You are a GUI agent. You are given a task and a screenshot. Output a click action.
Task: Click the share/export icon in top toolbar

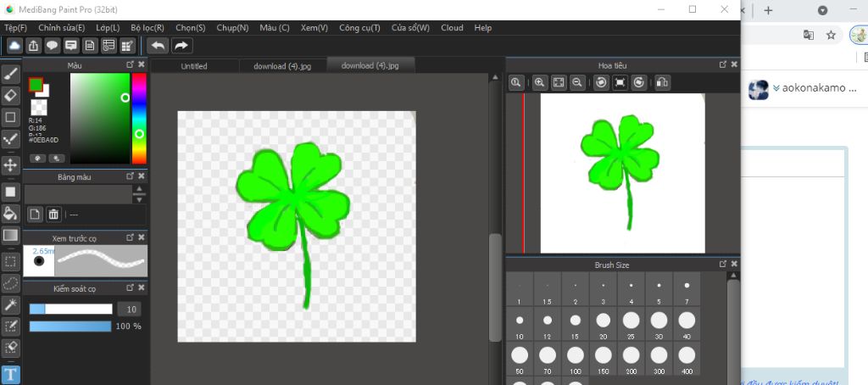[x=34, y=46]
